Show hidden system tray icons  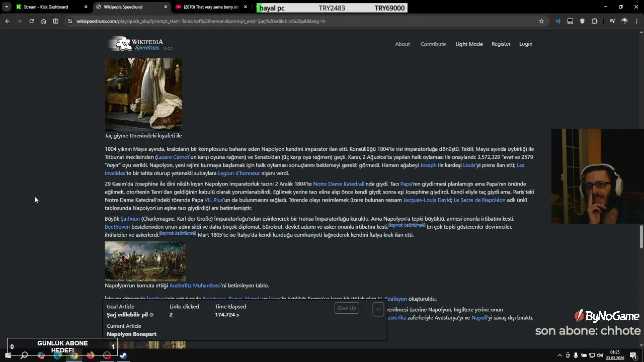[x=559, y=355]
